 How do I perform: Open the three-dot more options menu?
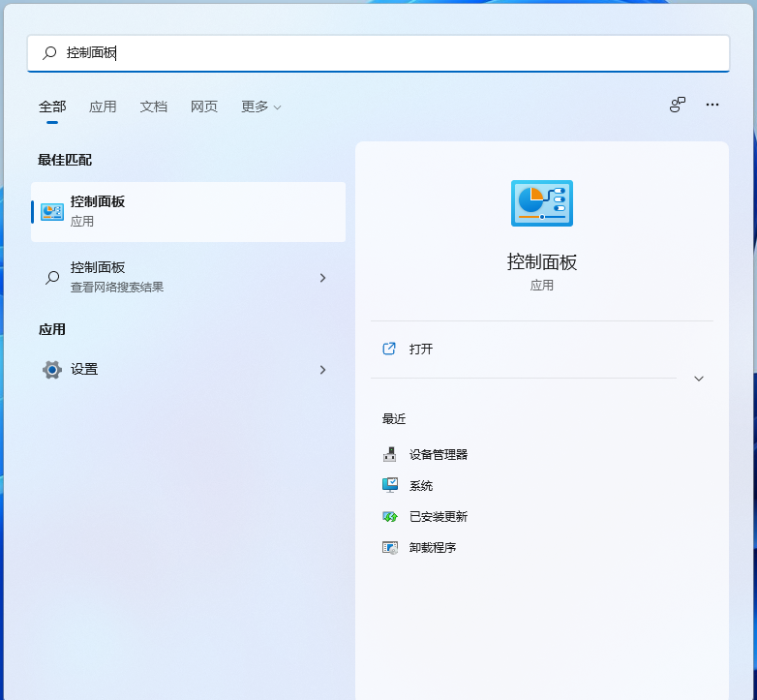point(712,105)
